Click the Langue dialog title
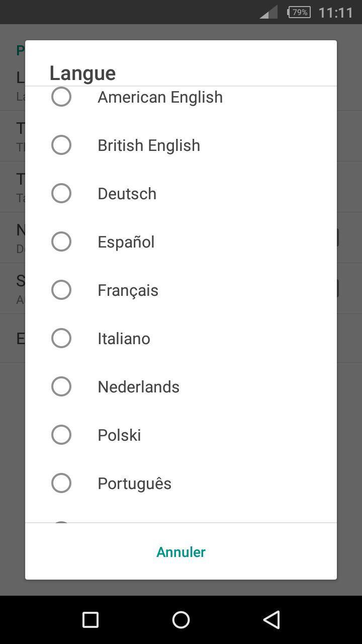 [82, 73]
